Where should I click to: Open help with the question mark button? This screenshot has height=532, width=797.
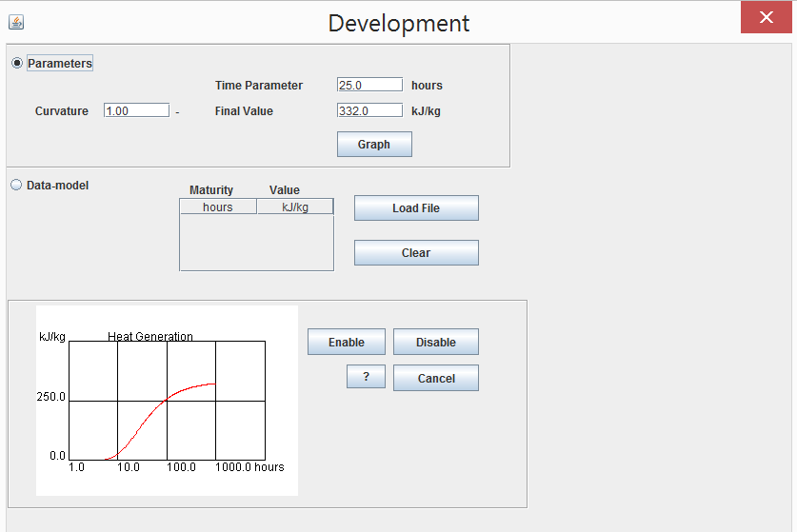pos(366,377)
